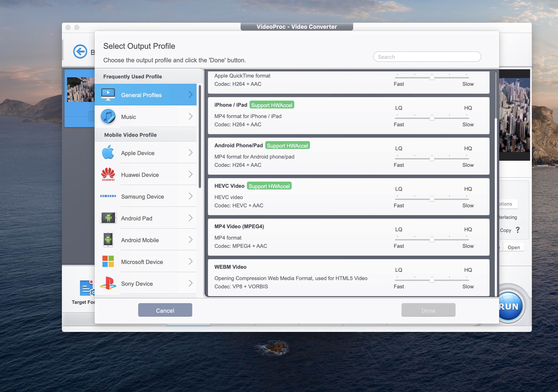This screenshot has width=558, height=392.
Task: Expand the Microsoft Device chevron
Action: [191, 261]
